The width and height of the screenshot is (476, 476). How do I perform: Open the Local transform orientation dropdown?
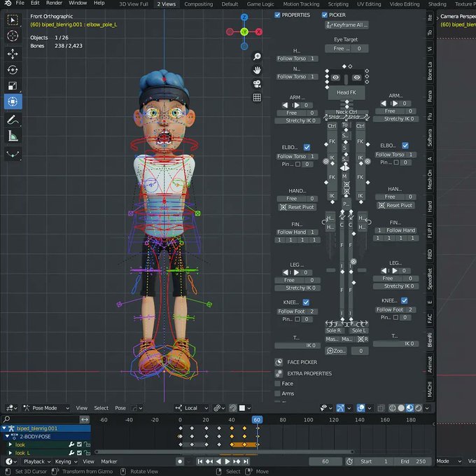coord(192,408)
